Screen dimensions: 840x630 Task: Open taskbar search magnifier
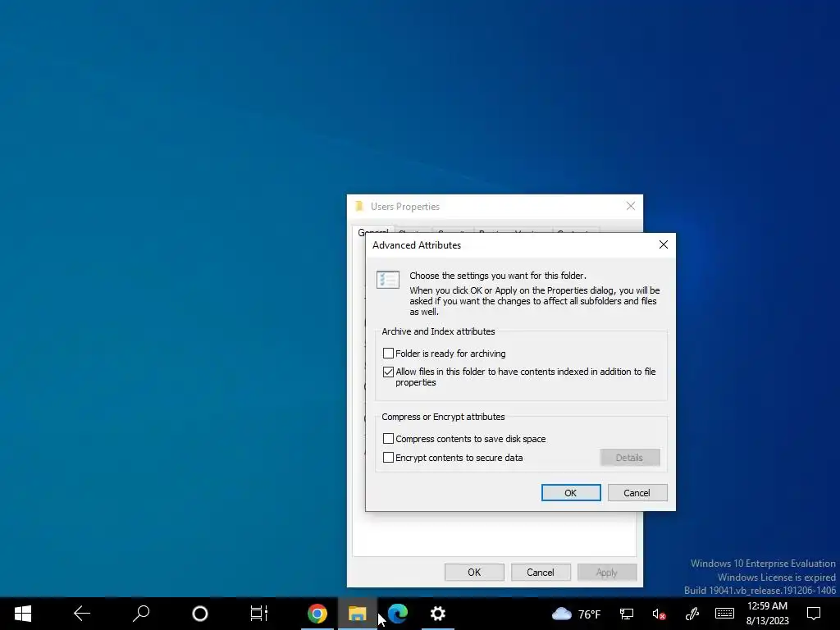(x=141, y=614)
